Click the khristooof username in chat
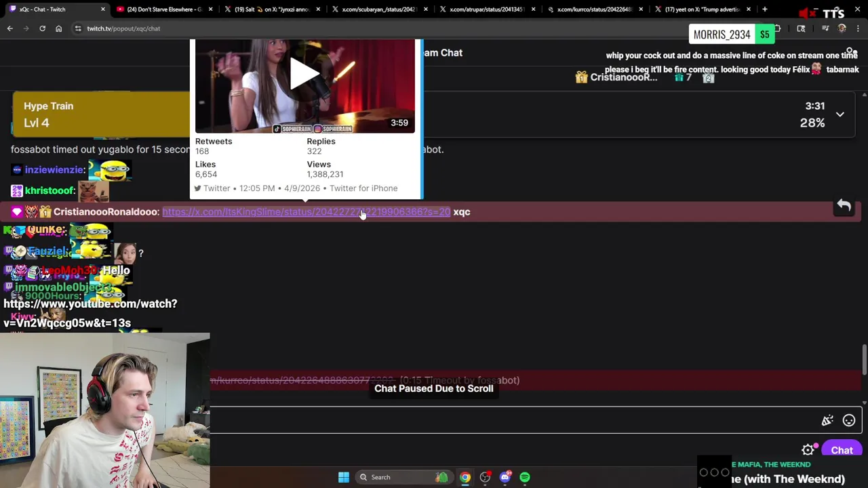Viewport: 868px width, 488px height. [x=50, y=191]
